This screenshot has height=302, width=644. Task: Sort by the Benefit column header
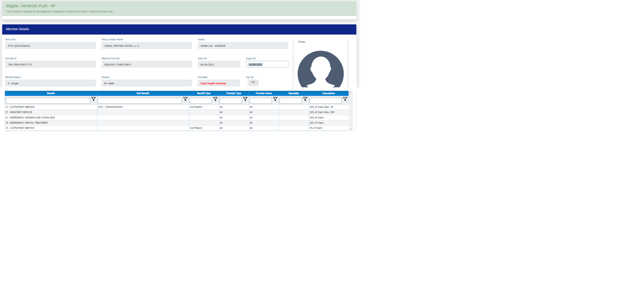coord(51,93)
